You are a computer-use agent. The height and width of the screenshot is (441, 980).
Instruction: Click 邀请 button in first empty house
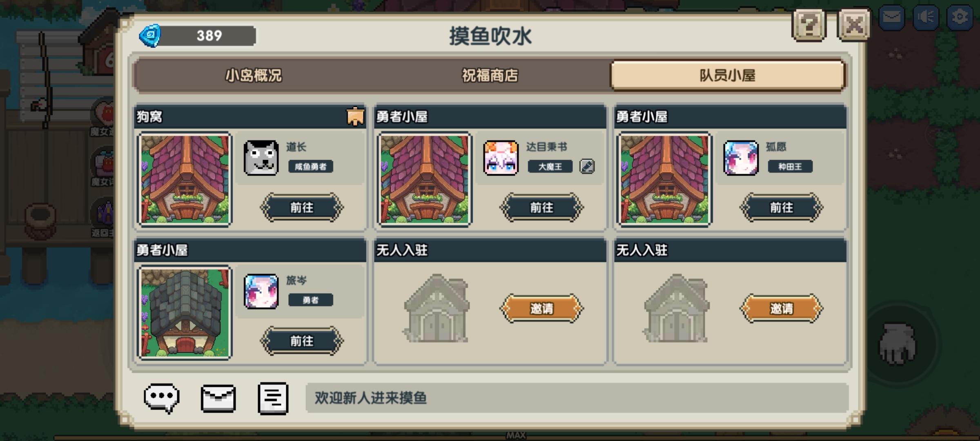point(541,308)
